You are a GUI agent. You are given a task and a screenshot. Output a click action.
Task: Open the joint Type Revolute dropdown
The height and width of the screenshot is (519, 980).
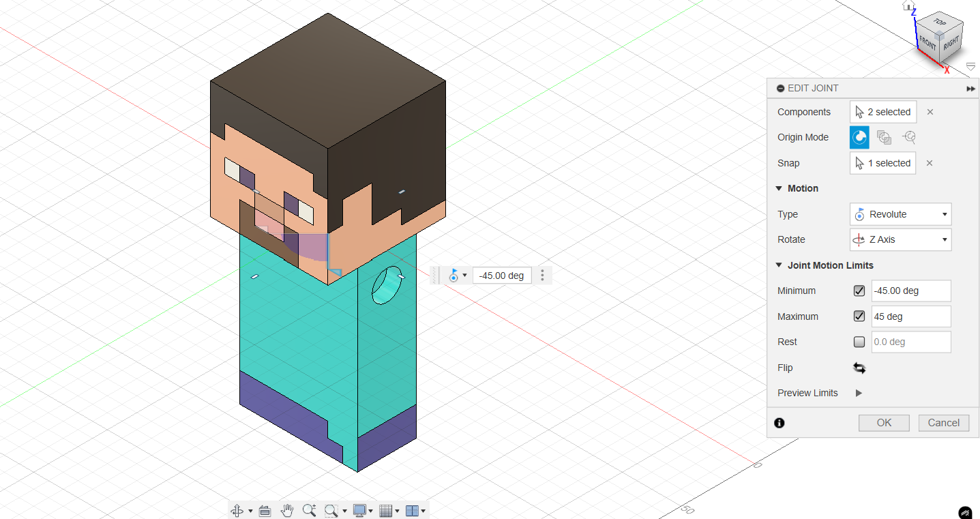900,214
